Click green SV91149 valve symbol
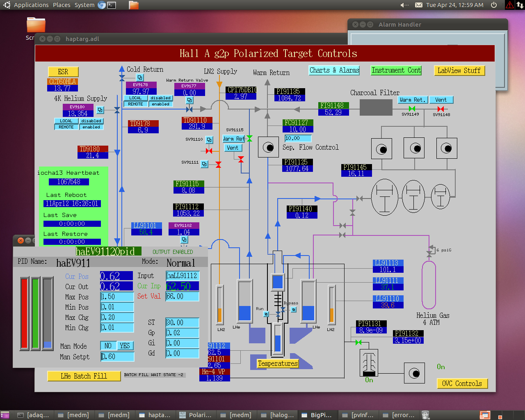The width and height of the screenshot is (525, 420). click(x=412, y=109)
